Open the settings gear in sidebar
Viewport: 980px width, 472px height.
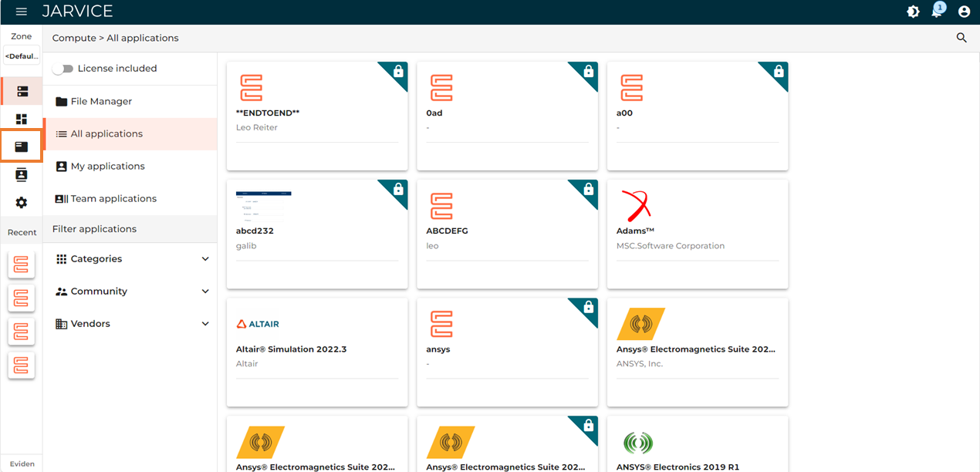tap(22, 203)
